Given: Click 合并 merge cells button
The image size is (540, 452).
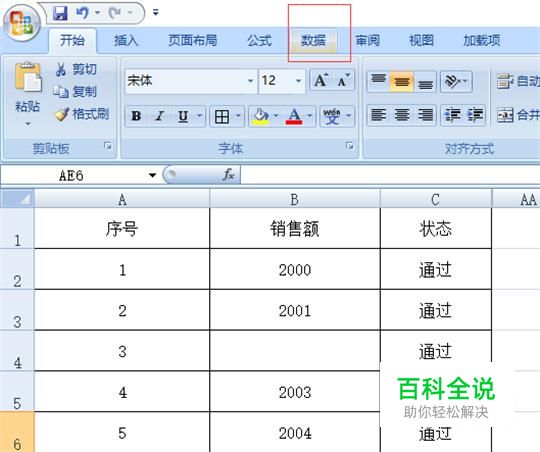Looking at the screenshot, I should tap(518, 115).
